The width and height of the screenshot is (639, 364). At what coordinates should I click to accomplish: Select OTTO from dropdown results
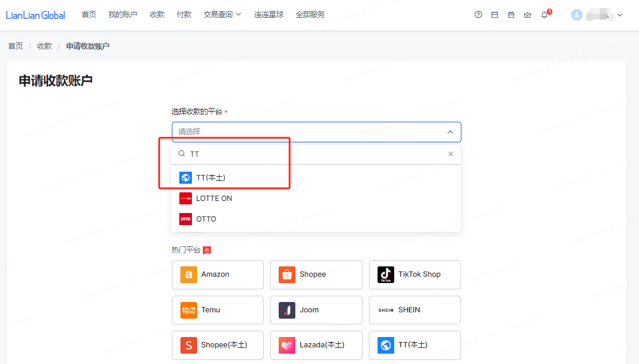[x=316, y=219]
